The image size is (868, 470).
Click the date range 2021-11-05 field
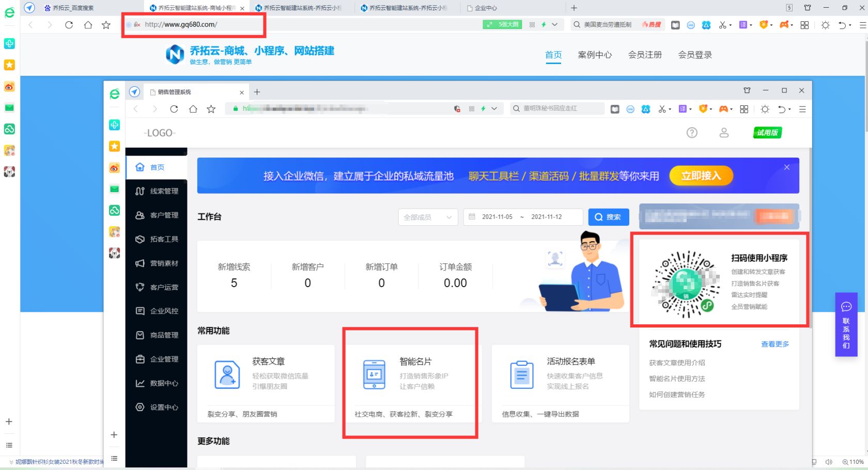(x=498, y=217)
